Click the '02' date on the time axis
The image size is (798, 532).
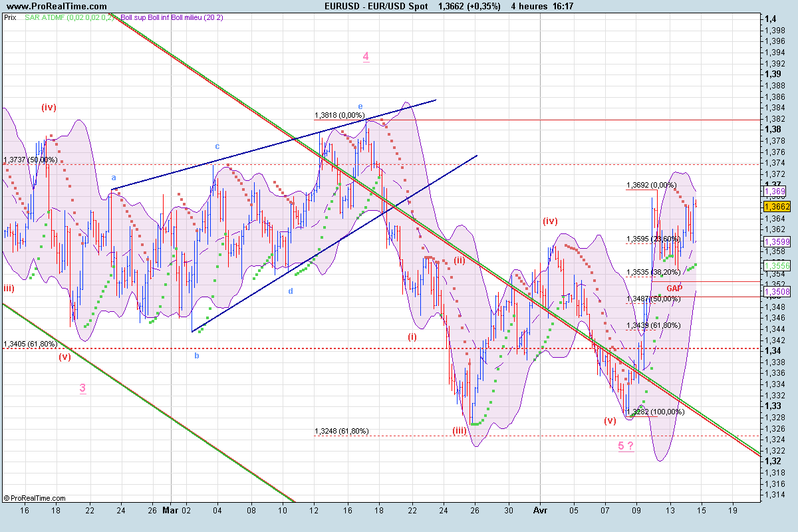click(x=186, y=512)
